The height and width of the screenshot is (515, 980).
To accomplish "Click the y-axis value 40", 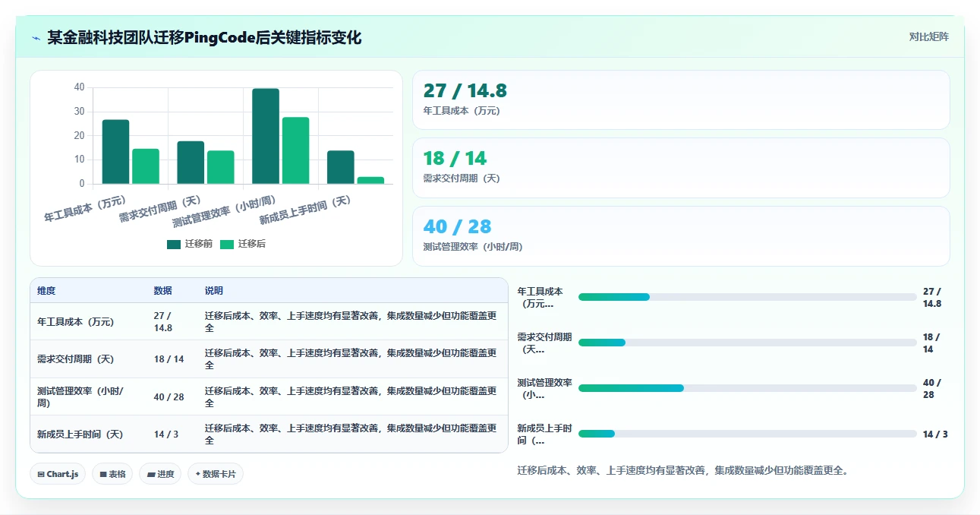I will click(x=80, y=87).
